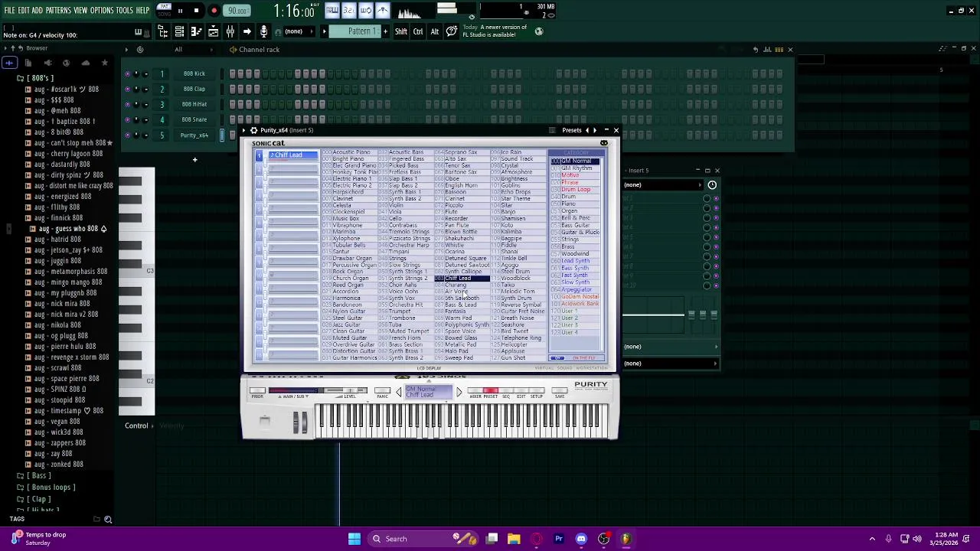
Task: Open the TOOLS menu
Action: [x=124, y=11]
